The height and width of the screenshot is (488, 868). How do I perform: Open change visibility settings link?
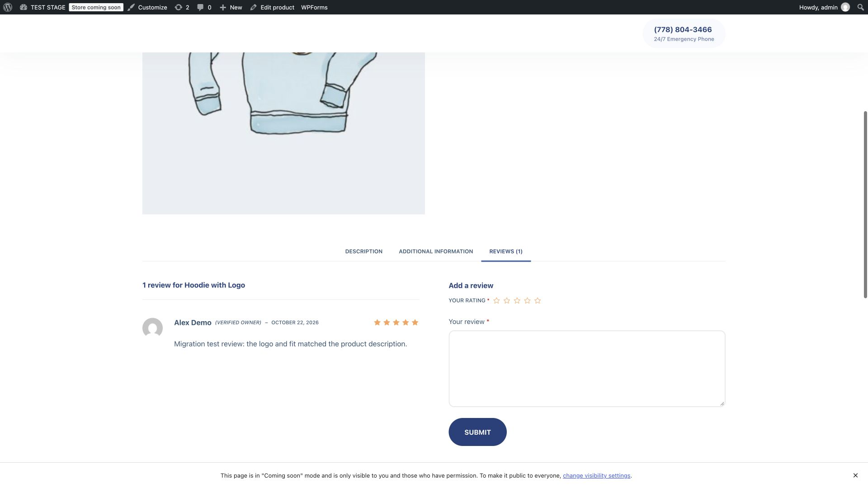tap(596, 476)
